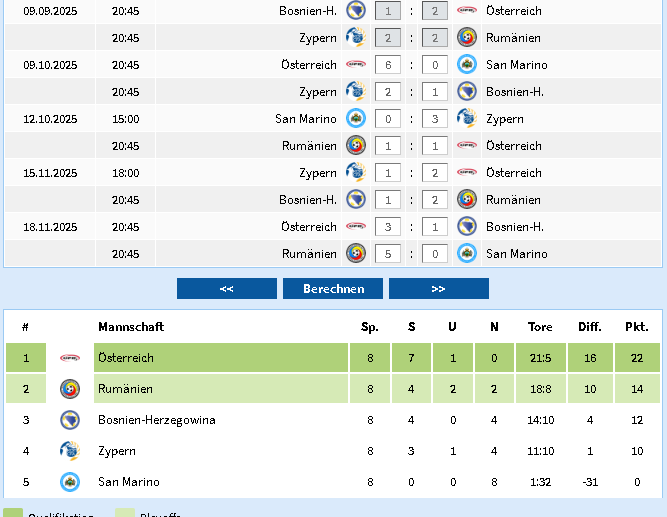Click the Bosnien-Herzegowina crest in the standings
Image resolution: width=667 pixels, height=517 pixels.
click(x=70, y=420)
